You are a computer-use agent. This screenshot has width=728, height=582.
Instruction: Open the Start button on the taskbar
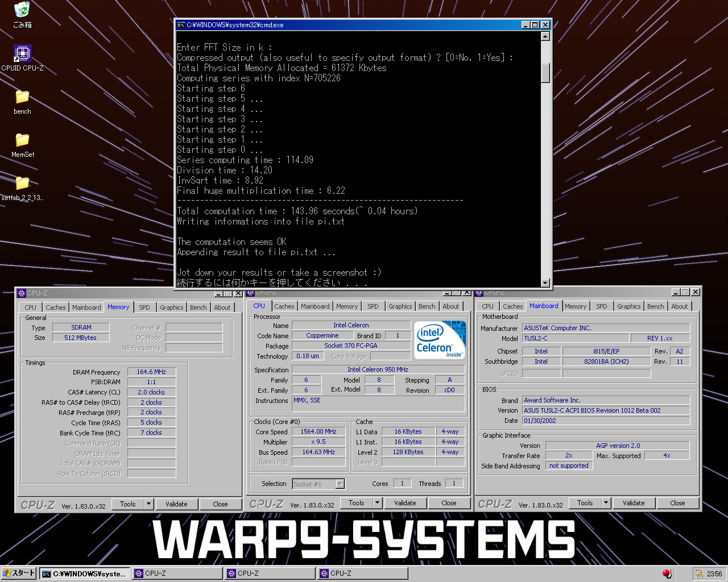click(19, 573)
